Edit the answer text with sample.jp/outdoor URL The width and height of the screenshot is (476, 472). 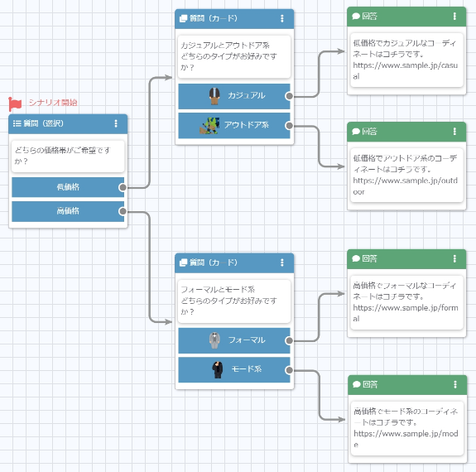[406, 175]
